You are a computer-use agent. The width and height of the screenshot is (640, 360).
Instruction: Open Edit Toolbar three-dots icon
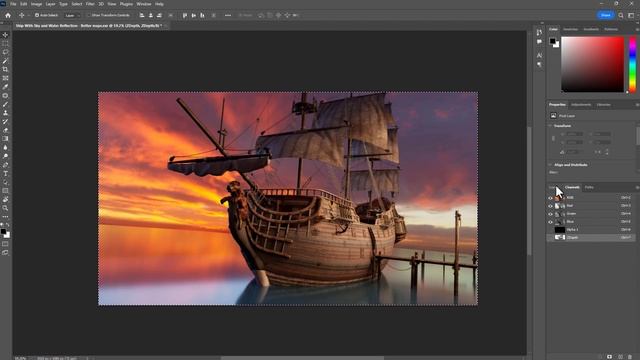pos(5,217)
